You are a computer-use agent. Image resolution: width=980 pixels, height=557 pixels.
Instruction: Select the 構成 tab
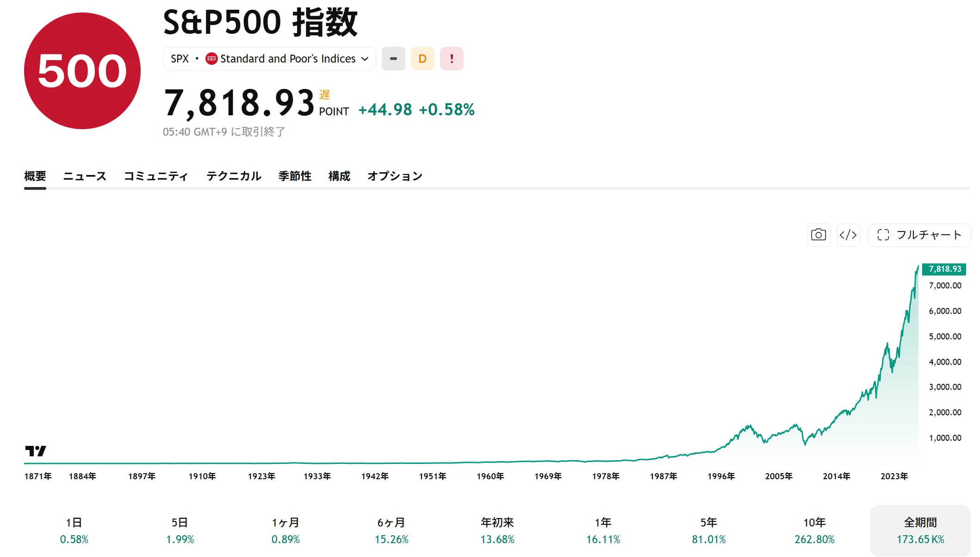pyautogui.click(x=339, y=176)
